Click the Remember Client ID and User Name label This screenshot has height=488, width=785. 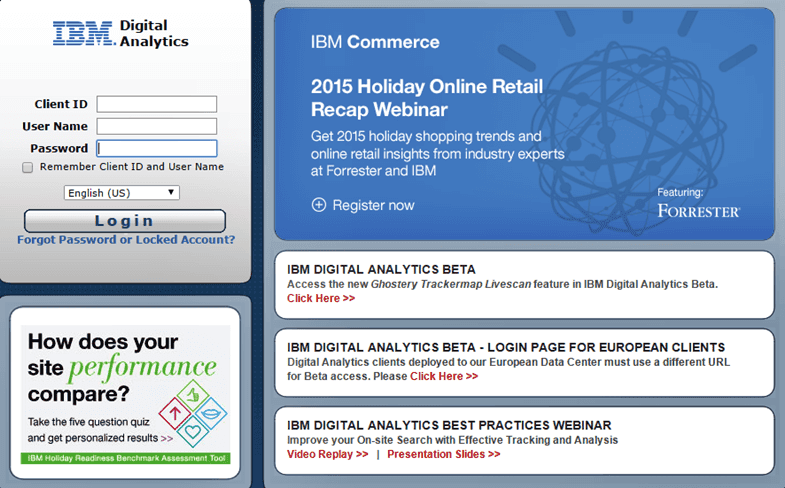click(132, 167)
